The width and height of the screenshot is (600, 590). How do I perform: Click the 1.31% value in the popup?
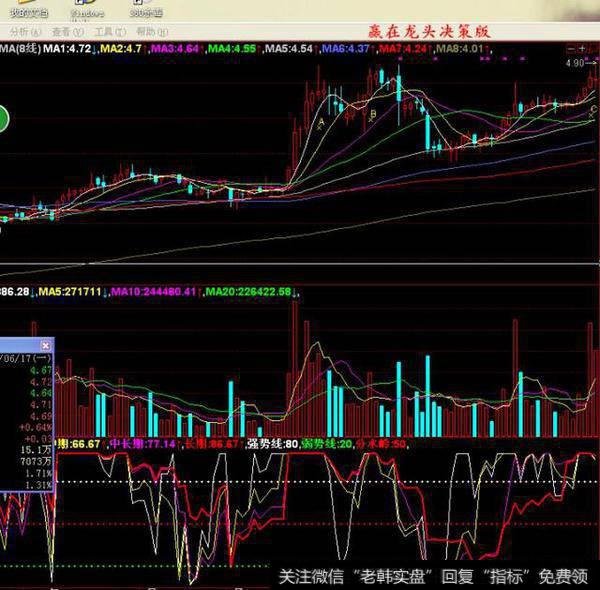point(39,486)
